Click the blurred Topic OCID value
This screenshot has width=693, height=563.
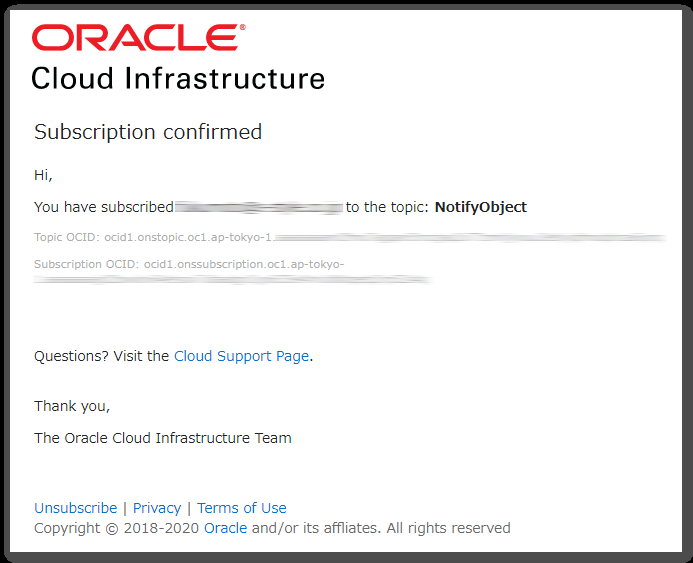(x=470, y=238)
